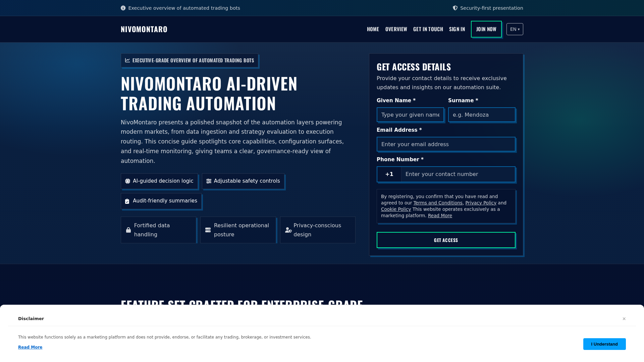Close the Disclaimer banner with the X
Viewport: 644px width, 362px height.
[x=624, y=319]
